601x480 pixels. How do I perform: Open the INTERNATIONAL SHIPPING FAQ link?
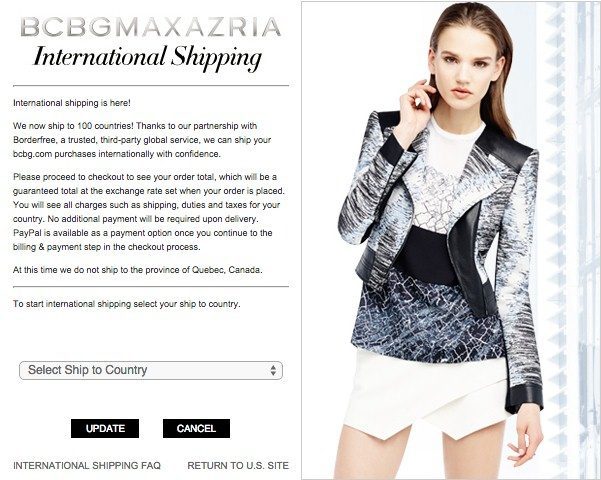coord(87,465)
